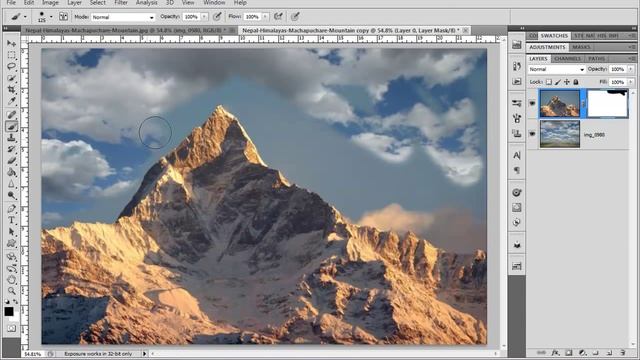Open the brush preset picker dropdown
This screenshot has width=640, height=360.
tap(51, 17)
